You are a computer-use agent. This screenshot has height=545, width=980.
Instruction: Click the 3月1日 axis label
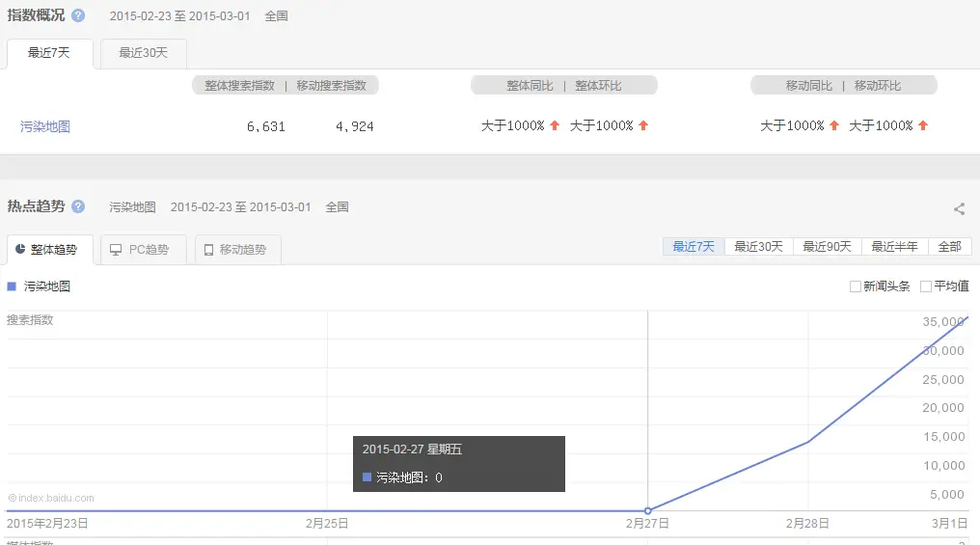tap(949, 523)
